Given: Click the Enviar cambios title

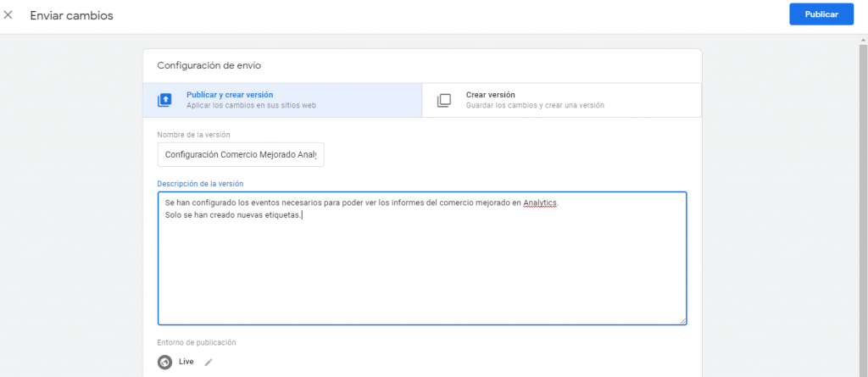Looking at the screenshot, I should point(71,15).
